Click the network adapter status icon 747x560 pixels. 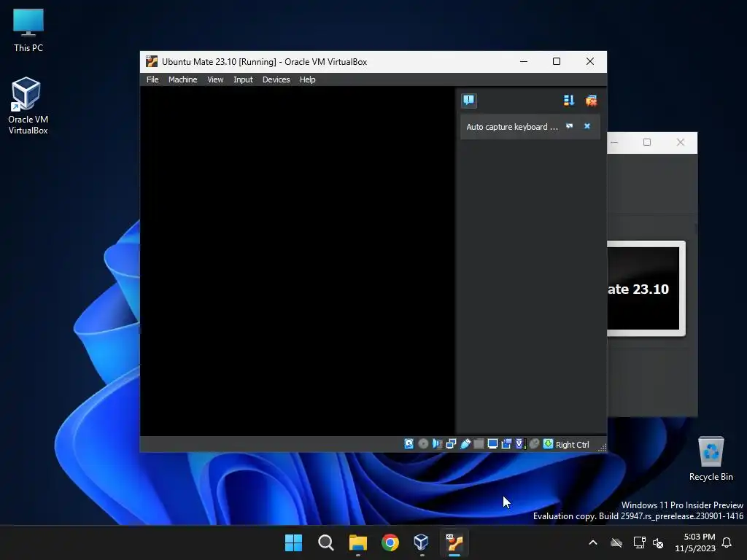click(451, 444)
